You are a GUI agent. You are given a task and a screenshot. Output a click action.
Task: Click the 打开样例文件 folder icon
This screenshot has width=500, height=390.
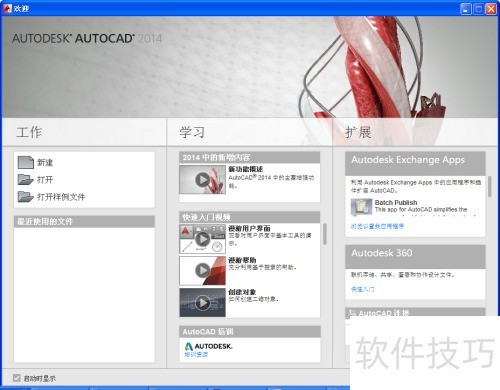point(26,197)
